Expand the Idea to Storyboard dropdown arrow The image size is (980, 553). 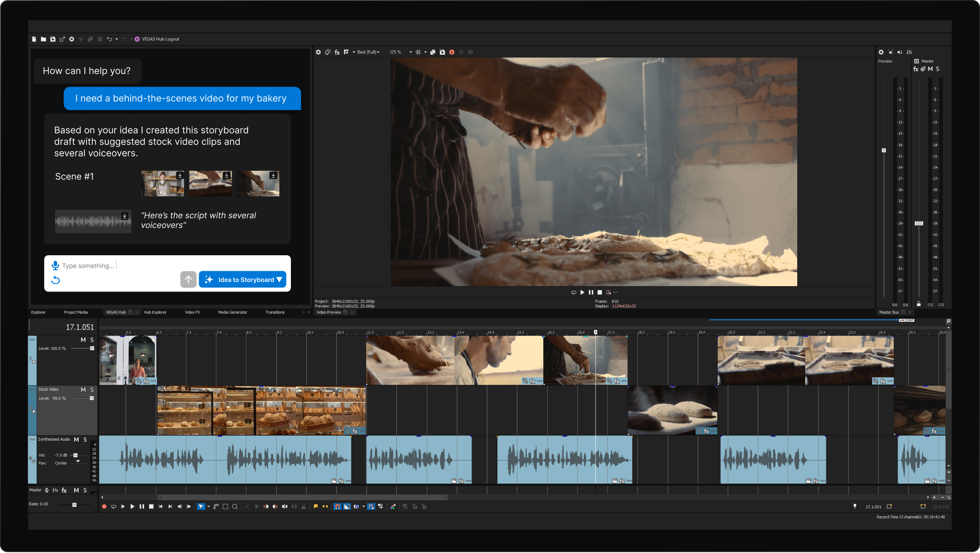coord(279,280)
